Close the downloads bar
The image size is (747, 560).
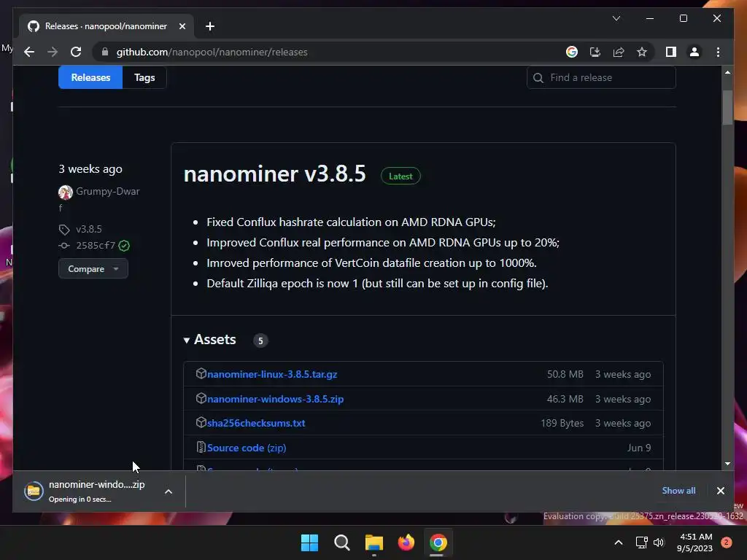[720, 491]
